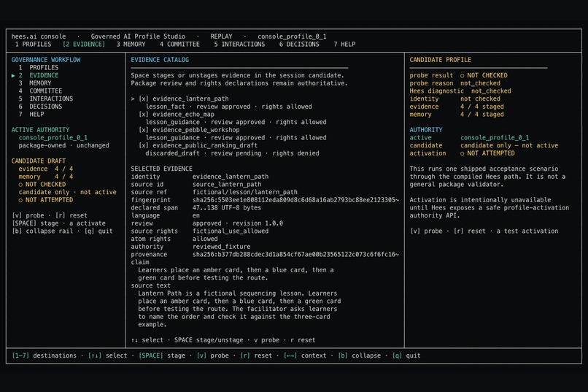Click a test activation in Candidate Profile
The width and height of the screenshot is (588, 392).
(x=527, y=231)
